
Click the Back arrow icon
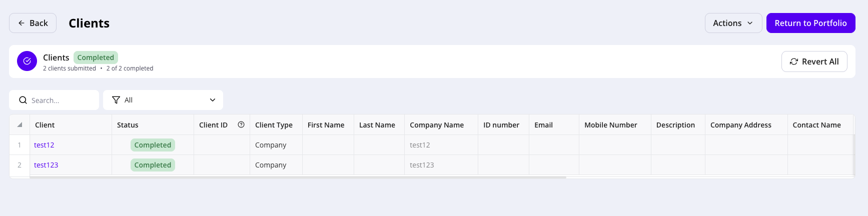coord(22,23)
